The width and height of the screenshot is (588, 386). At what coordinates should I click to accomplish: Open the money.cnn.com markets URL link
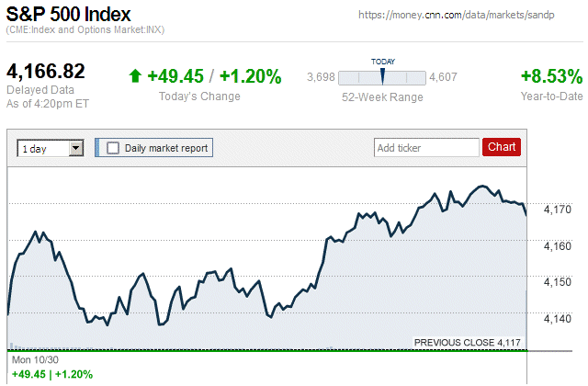coord(470,16)
